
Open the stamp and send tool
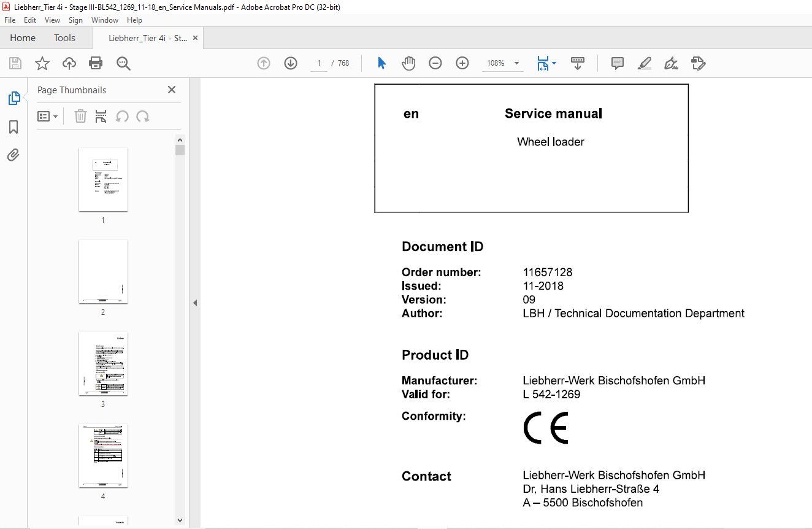[698, 63]
